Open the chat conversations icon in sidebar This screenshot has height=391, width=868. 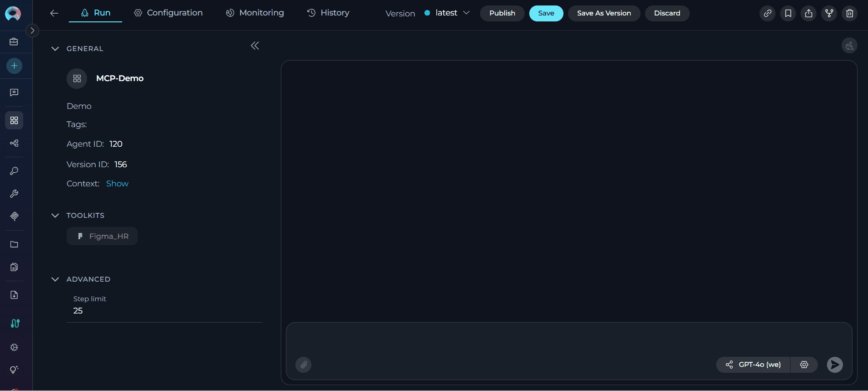[14, 93]
